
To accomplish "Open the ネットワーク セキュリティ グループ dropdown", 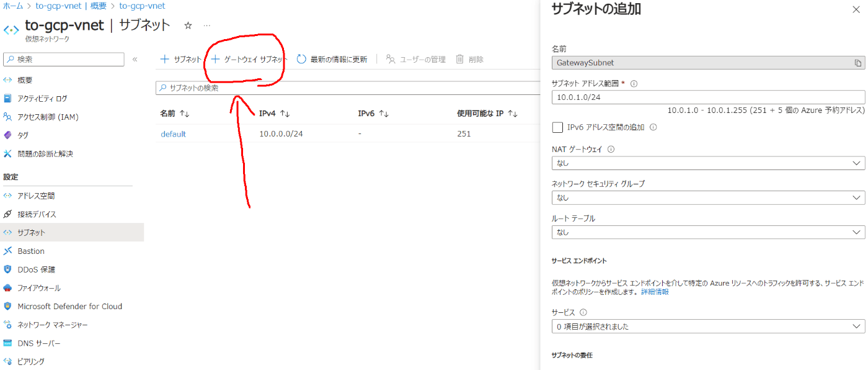I will pyautogui.click(x=708, y=197).
